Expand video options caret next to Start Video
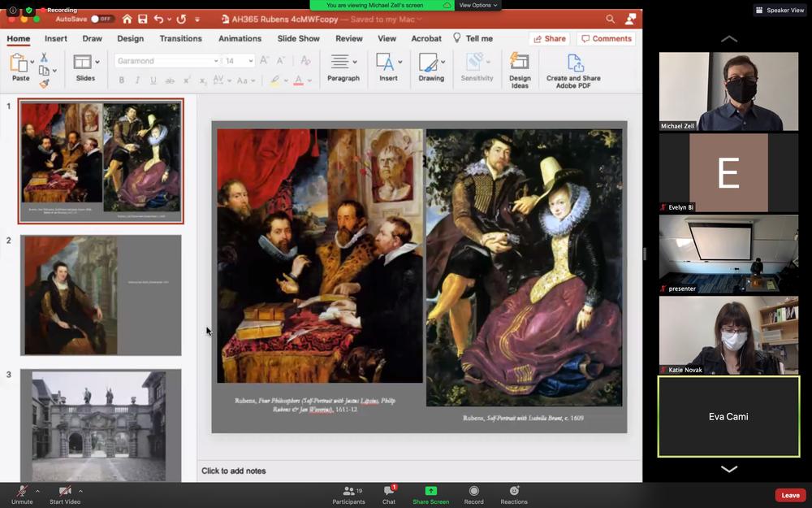Screen dimensions: 812x508 click(80, 490)
